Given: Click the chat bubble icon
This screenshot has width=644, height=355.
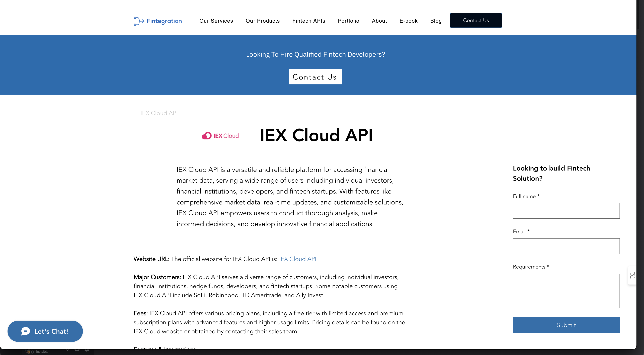Looking at the screenshot, I should [25, 331].
